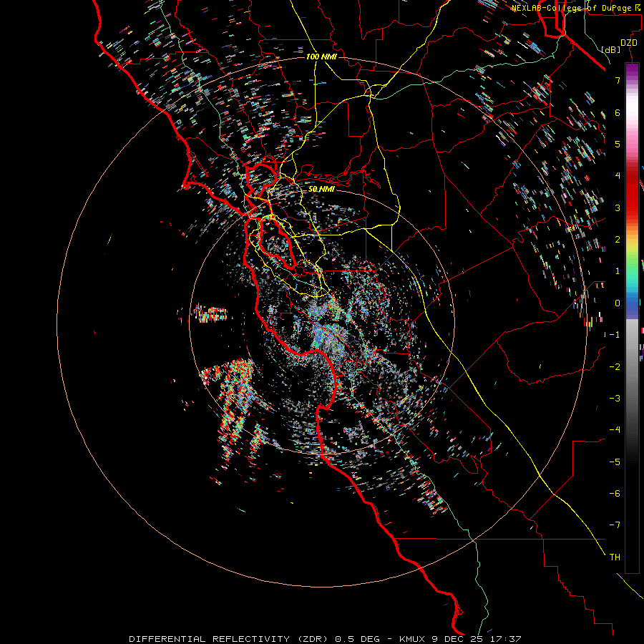This screenshot has height=644, width=644.
Task: Click the "5" tick label on the color scale
Action: tap(618, 144)
